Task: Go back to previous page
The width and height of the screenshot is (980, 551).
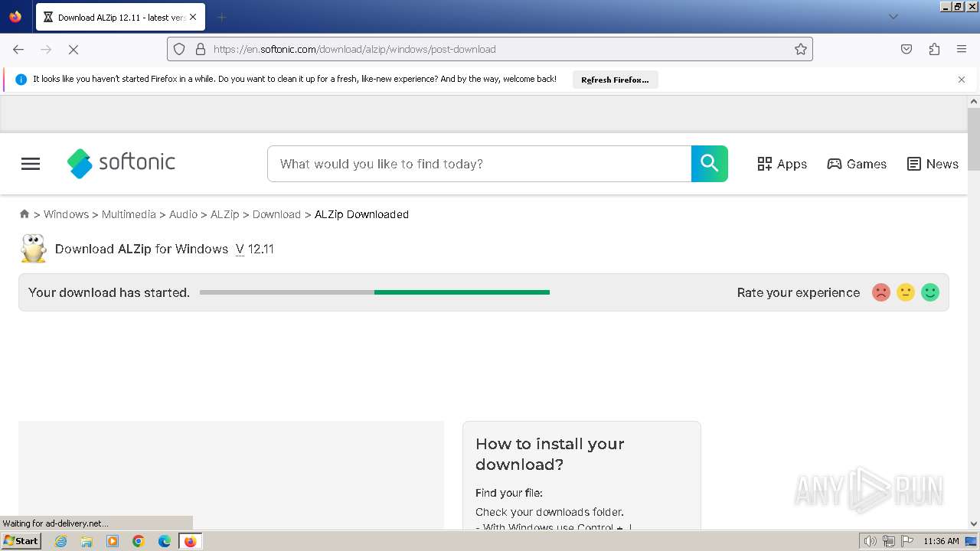Action: point(18,49)
